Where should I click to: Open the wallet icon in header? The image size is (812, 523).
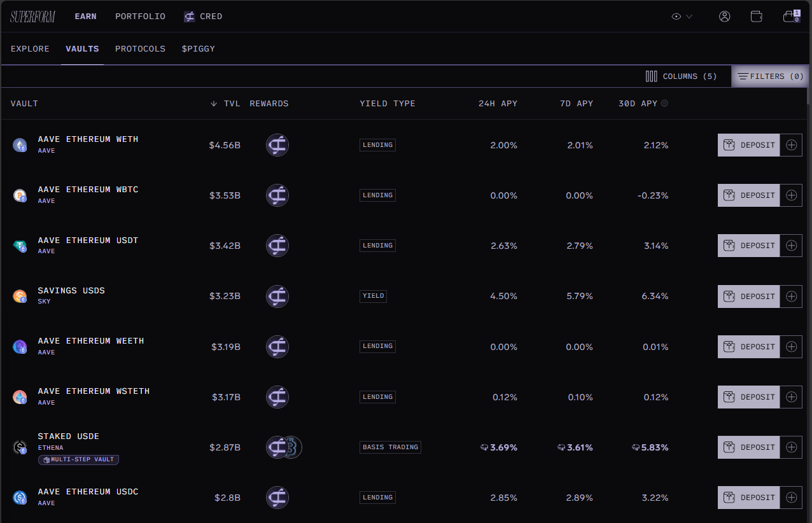(757, 17)
